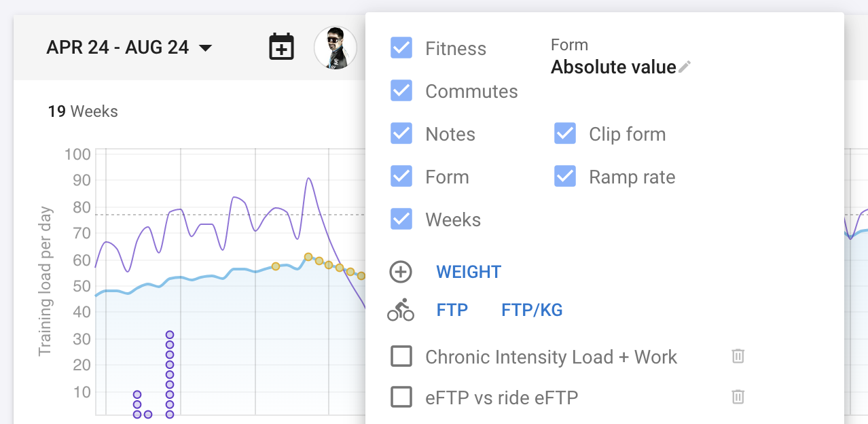This screenshot has height=424, width=868.
Task: Click the add-to-calendar icon
Action: pyautogui.click(x=281, y=46)
